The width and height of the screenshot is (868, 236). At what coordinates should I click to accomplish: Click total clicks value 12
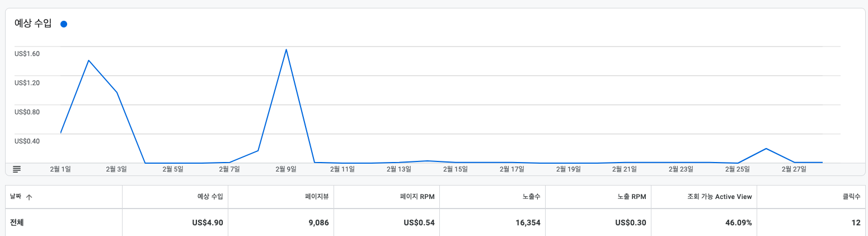[x=856, y=223]
